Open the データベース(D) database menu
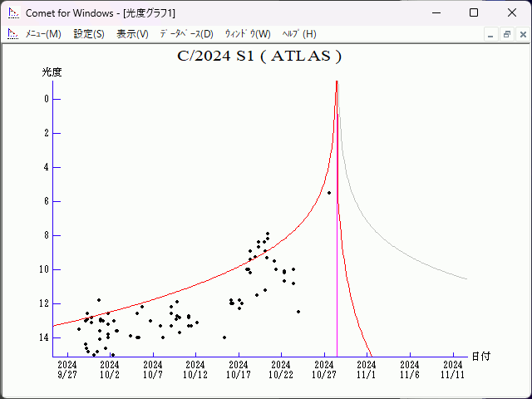This screenshot has height=399, width=532. tap(186, 34)
